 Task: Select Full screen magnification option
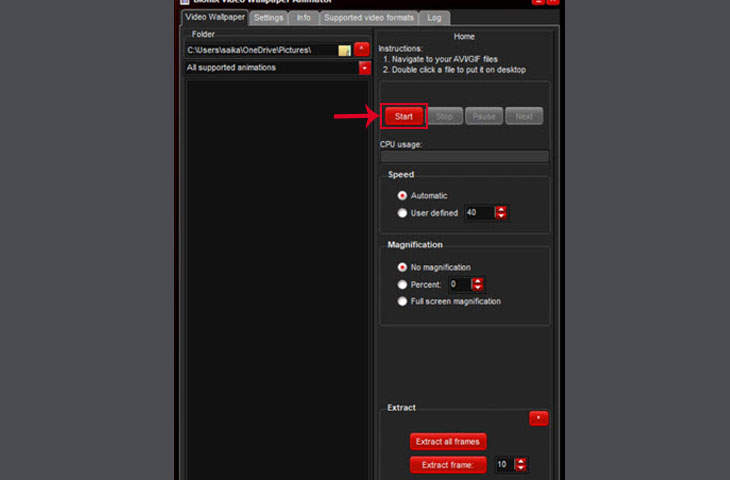(x=402, y=301)
